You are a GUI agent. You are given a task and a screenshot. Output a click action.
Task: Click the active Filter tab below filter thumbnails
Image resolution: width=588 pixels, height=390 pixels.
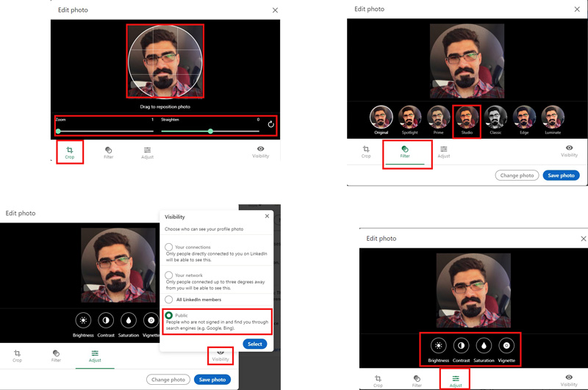[x=405, y=152]
